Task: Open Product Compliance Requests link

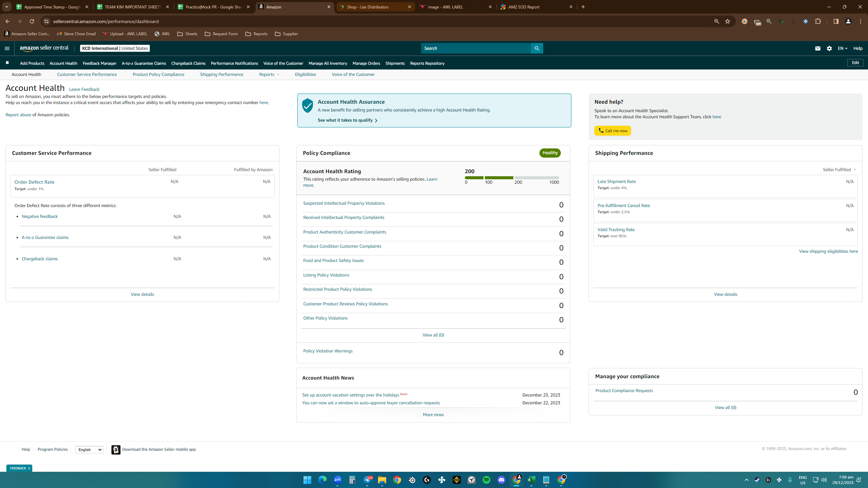Action: point(624,391)
